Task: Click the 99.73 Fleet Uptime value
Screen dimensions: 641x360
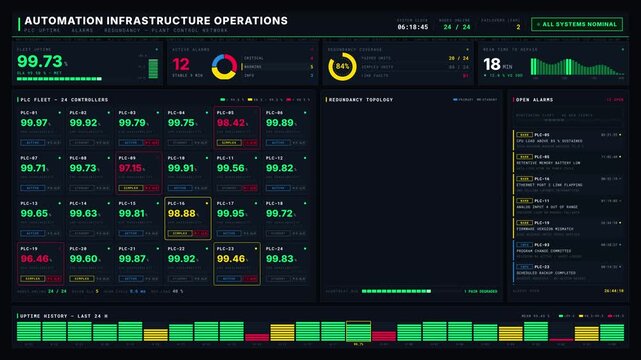Action: (40, 62)
